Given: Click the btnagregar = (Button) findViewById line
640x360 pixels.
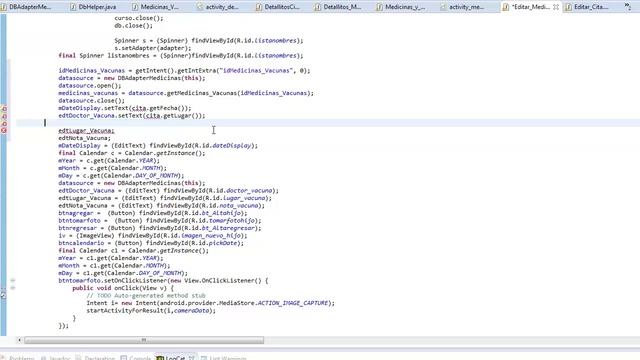Looking at the screenshot, I should click(153, 213).
